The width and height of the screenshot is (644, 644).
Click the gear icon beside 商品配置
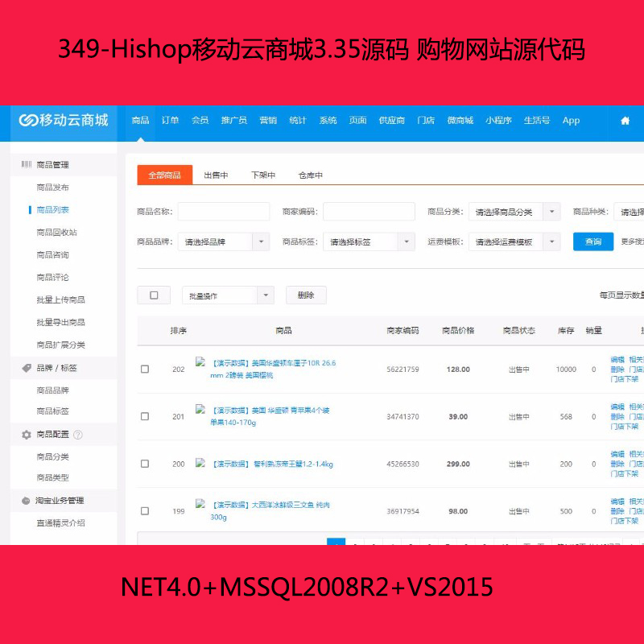(x=27, y=435)
